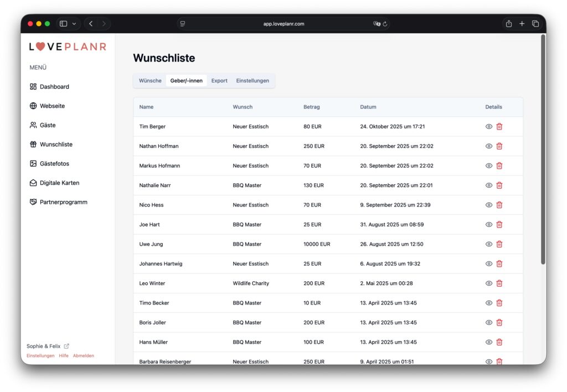Viewport: 567px width, 392px height.
Task: Go to the Gäste menu item
Action: click(x=47, y=125)
